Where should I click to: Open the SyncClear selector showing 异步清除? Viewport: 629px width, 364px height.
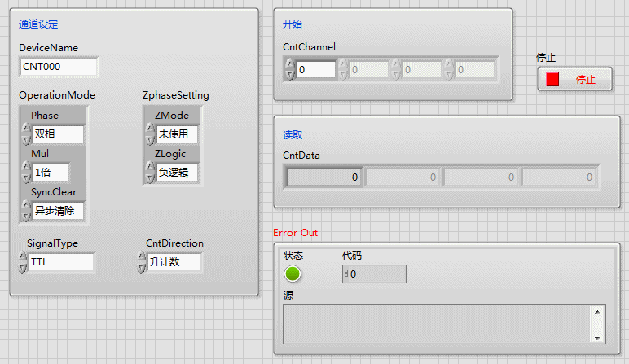click(58, 211)
